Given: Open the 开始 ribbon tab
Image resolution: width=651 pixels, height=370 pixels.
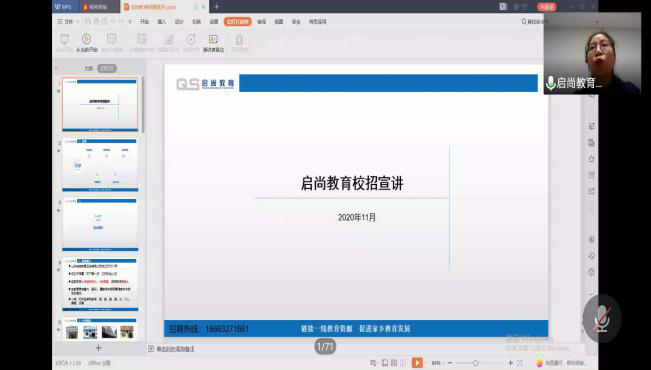Looking at the screenshot, I should (x=144, y=21).
